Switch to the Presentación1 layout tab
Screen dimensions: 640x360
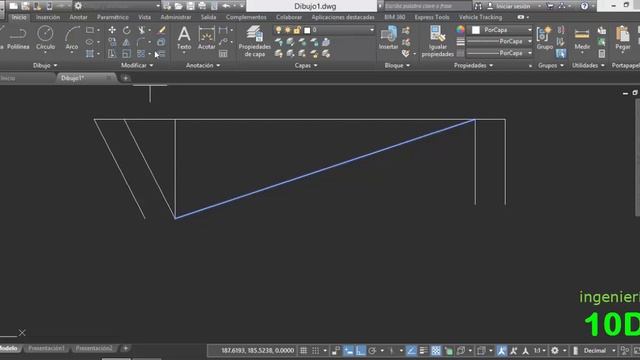47,348
